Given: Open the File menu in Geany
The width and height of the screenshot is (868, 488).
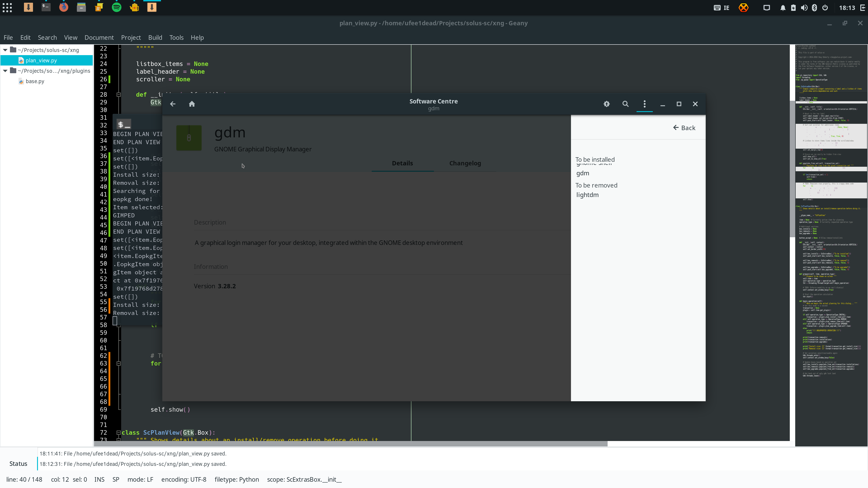Looking at the screenshot, I should point(8,37).
